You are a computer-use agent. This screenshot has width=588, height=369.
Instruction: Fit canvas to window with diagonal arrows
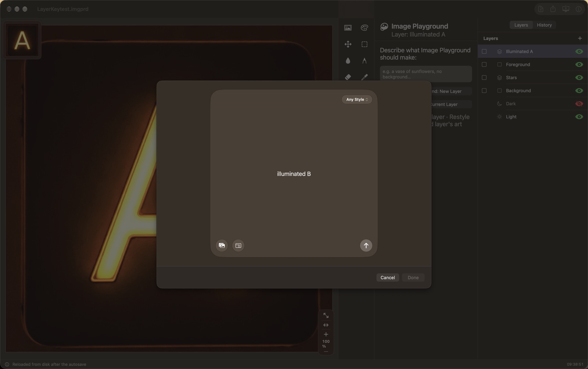326,316
